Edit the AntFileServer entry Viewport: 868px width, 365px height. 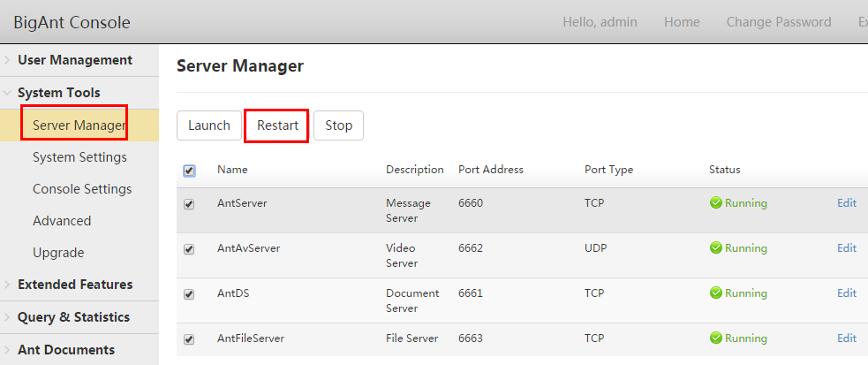[x=847, y=338]
